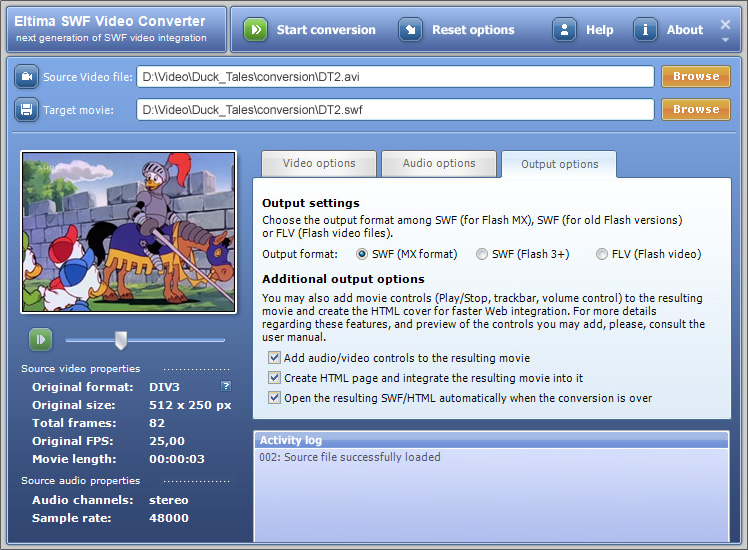Toggle Open resulting SWF/HTML automatically checkbox
The width and height of the screenshot is (748, 550).
click(x=274, y=398)
